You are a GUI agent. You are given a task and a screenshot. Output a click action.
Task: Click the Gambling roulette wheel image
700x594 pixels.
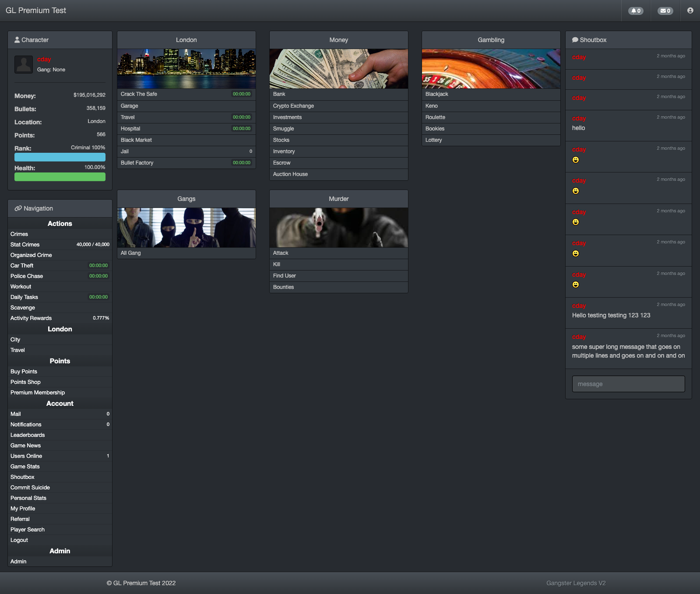[491, 69]
